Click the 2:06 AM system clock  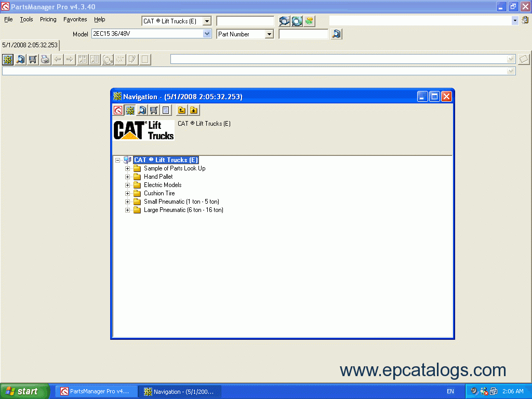(513, 391)
